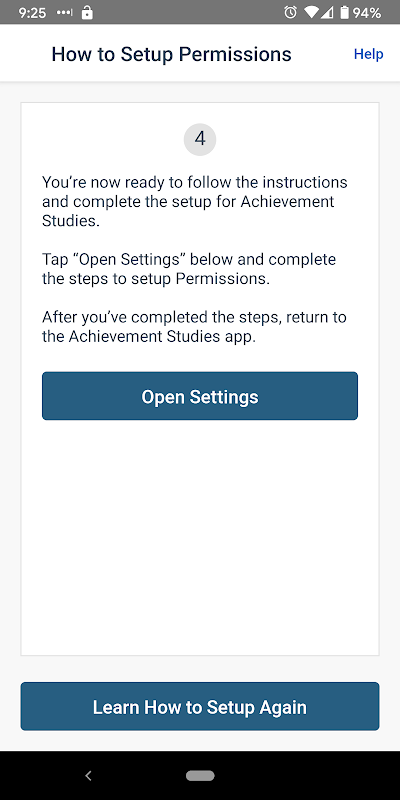400x800 pixels.
Task: Tap the white header bar area
Action: 200,53
